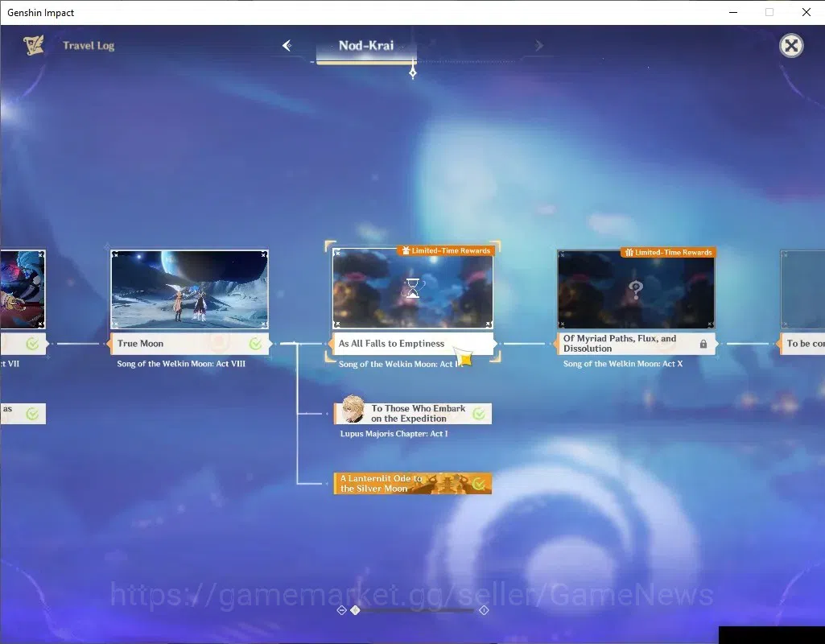825x644 pixels.
Task: Open the True Moon quest thumbnail
Action: 189,289
